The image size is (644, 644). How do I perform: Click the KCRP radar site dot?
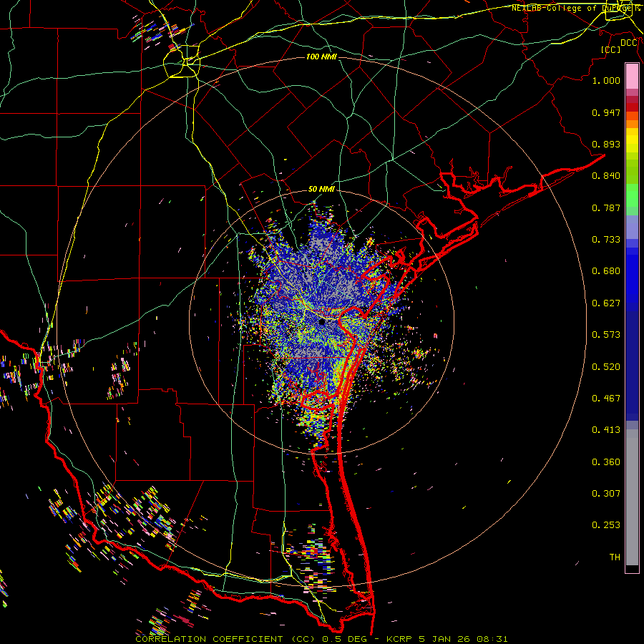(322, 322)
